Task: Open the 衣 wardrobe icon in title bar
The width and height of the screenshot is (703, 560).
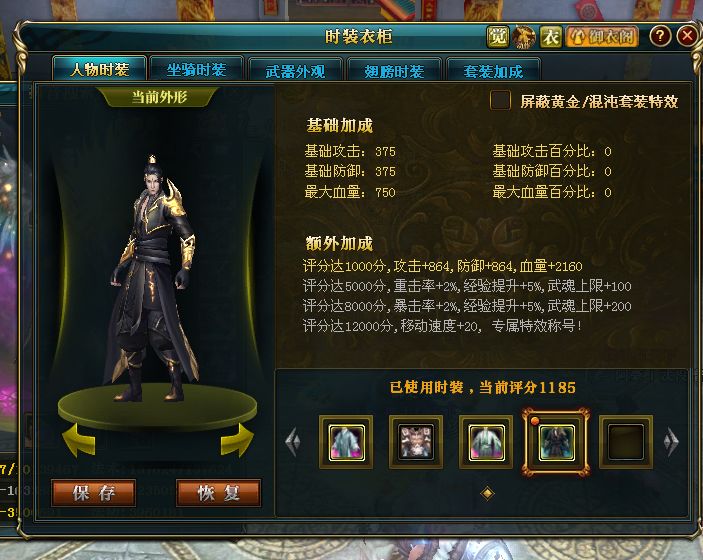Action: coord(551,37)
